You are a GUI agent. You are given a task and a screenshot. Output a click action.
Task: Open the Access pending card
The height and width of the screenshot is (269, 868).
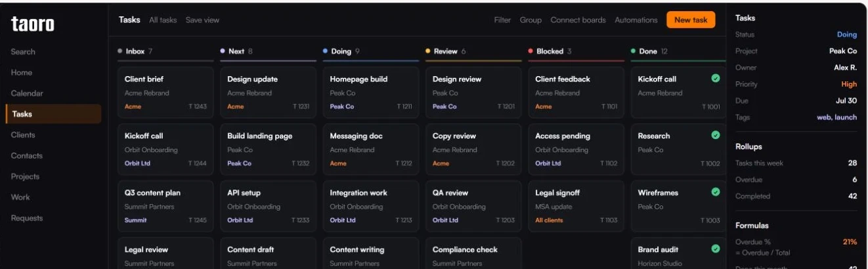[x=576, y=150]
